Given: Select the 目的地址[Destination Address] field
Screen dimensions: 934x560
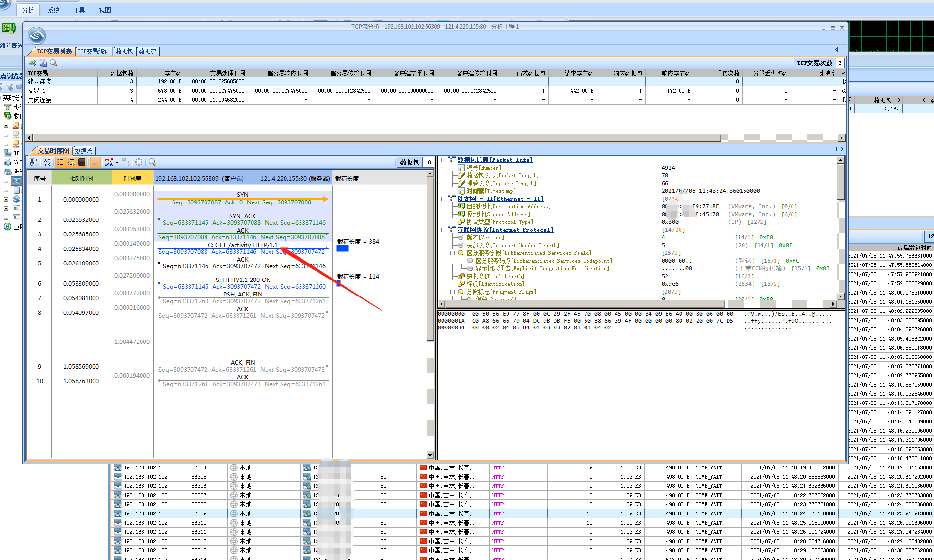Looking at the screenshot, I should point(508,206).
